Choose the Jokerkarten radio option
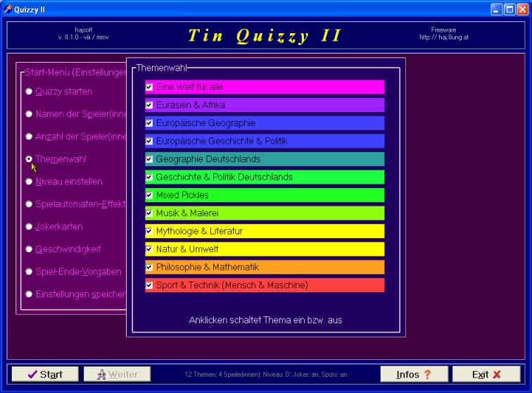The image size is (532, 393). [x=29, y=227]
